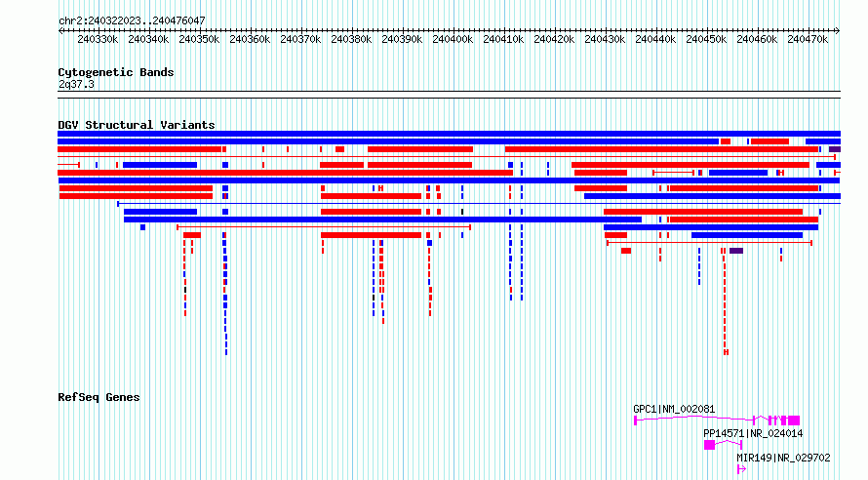The height and width of the screenshot is (480, 868).
Task: Click the purple variant block at the far right
Action: coord(834,149)
